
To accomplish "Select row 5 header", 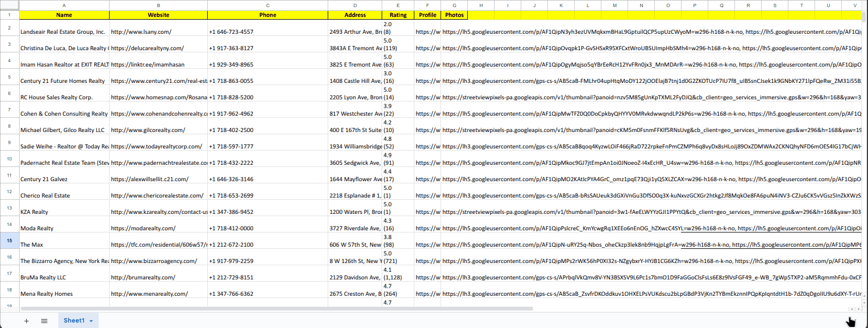I will (x=9, y=77).
